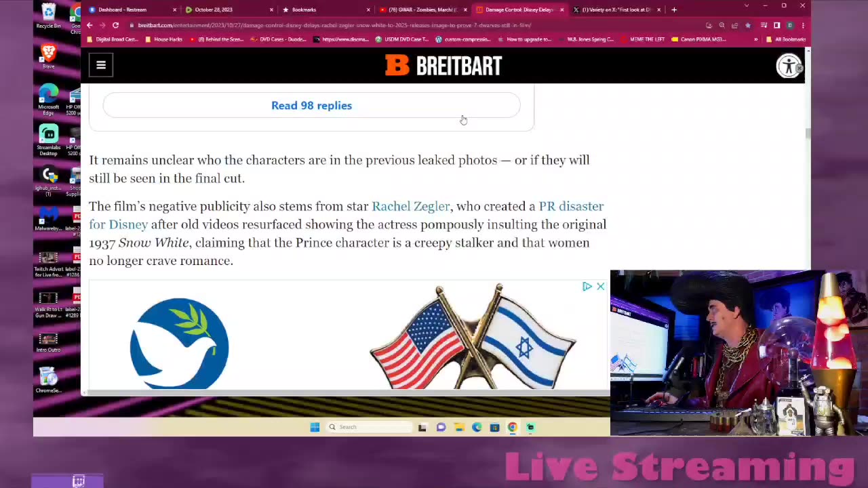Open the accessibility widget icon
Viewport: 868px width, 488px height.
pyautogui.click(x=789, y=66)
